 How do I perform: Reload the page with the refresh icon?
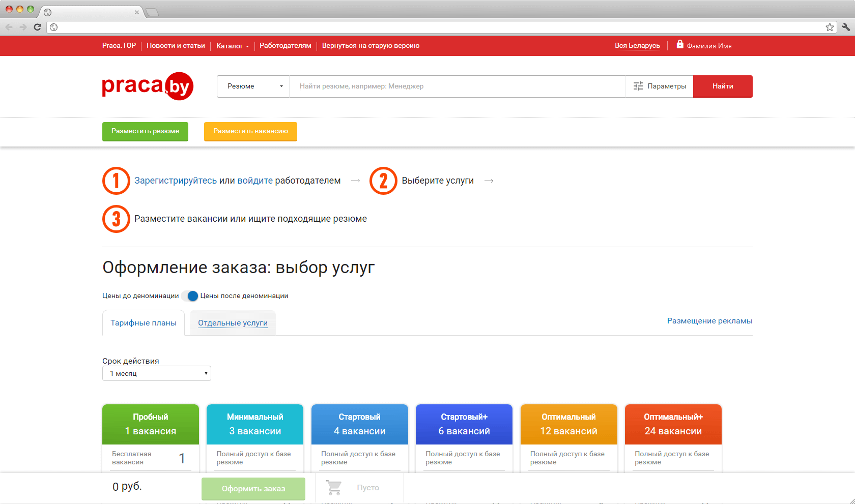37,27
